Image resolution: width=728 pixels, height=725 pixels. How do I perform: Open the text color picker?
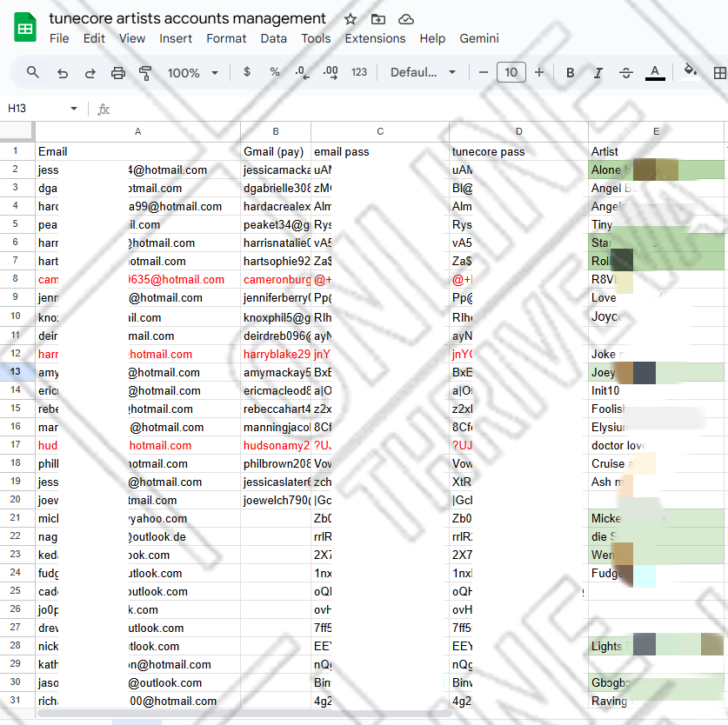click(x=655, y=72)
